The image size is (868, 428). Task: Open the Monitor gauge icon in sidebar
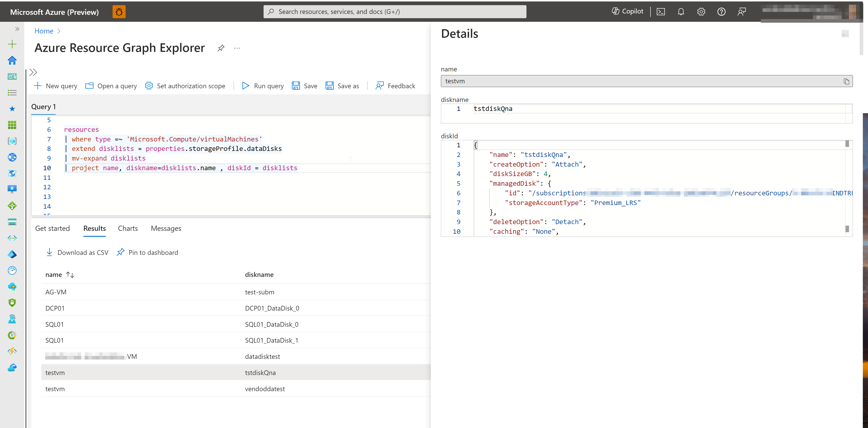pyautogui.click(x=12, y=270)
